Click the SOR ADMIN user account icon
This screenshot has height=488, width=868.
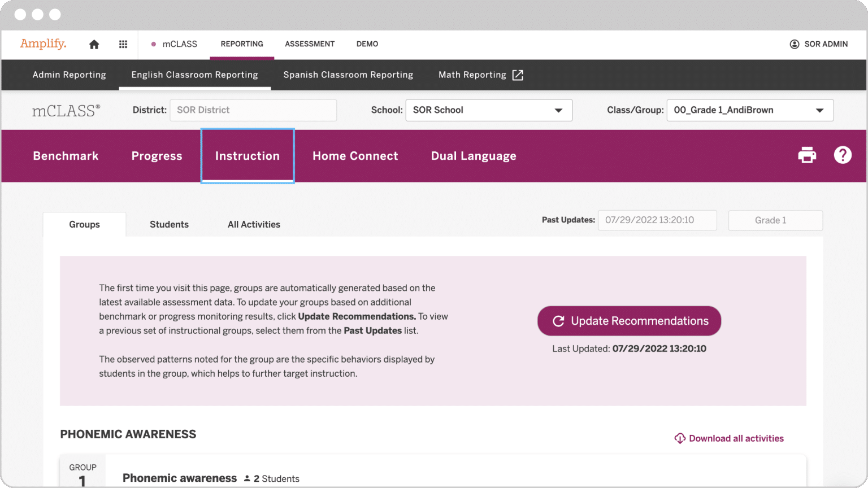point(794,44)
